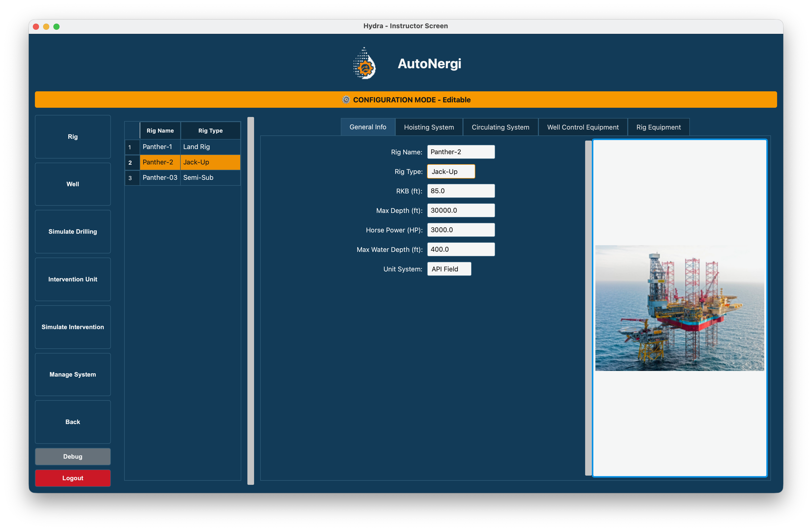The image size is (812, 531).
Task: Choose the Panther-03 Semi-Sub row
Action: click(160, 178)
